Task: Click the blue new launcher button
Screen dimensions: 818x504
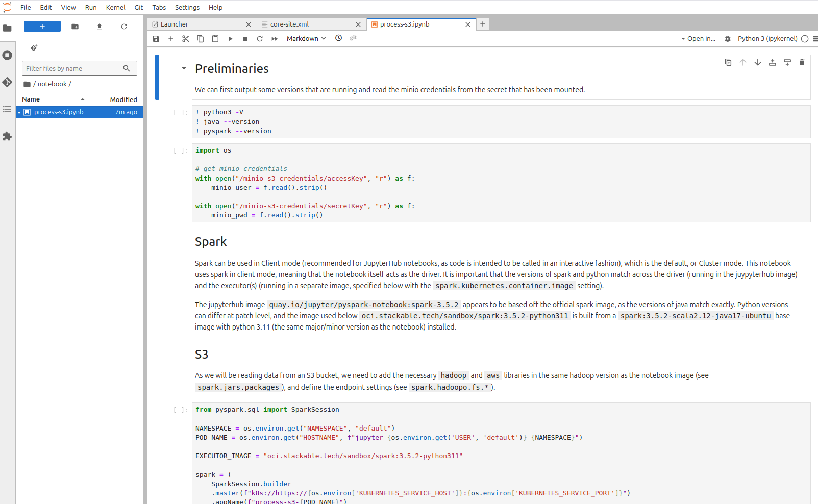Action: [42, 27]
